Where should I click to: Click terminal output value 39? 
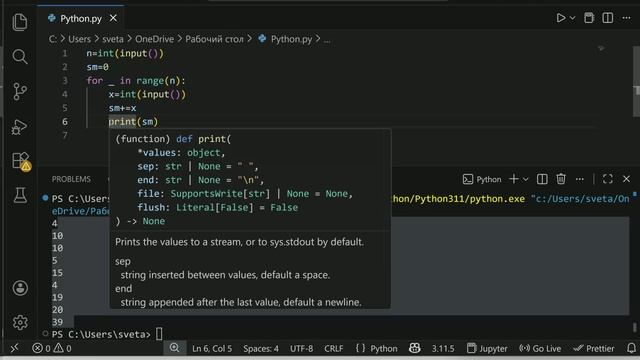click(x=58, y=322)
